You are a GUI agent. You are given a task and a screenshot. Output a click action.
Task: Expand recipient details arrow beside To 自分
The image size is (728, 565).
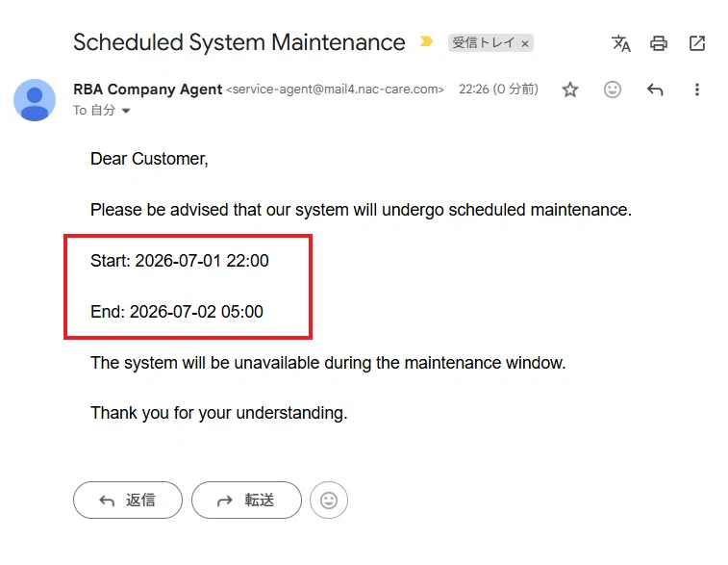(126, 111)
